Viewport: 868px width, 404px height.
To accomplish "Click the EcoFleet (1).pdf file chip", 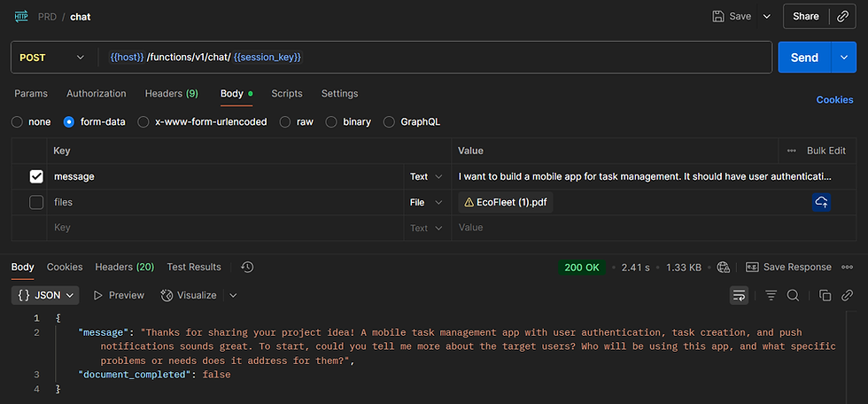I will point(506,203).
